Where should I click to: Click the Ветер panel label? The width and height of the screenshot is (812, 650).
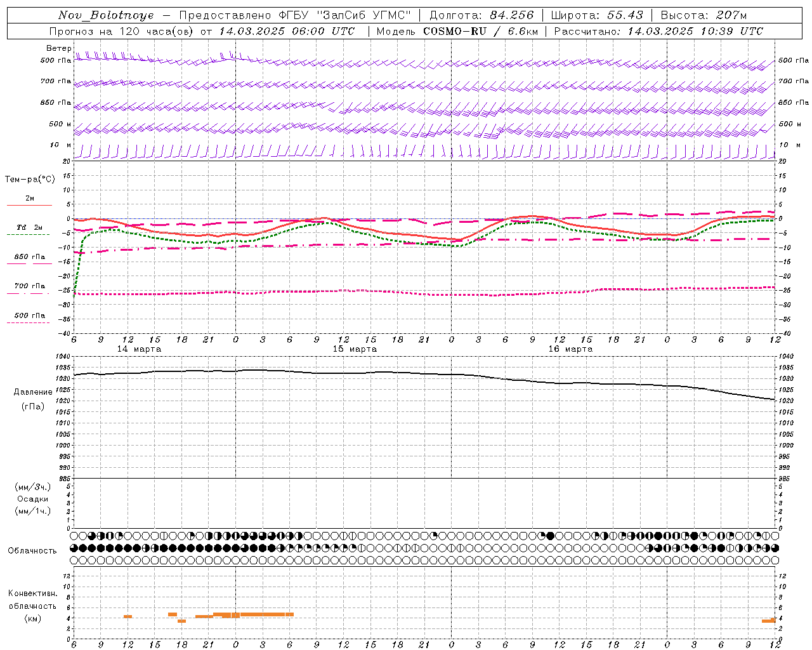pos(59,48)
